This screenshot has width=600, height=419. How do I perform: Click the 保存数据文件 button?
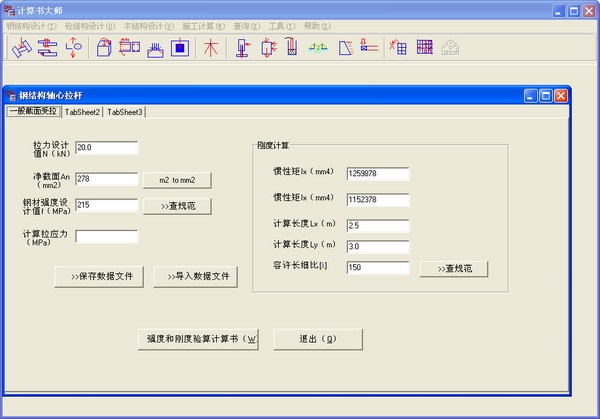pyautogui.click(x=99, y=276)
